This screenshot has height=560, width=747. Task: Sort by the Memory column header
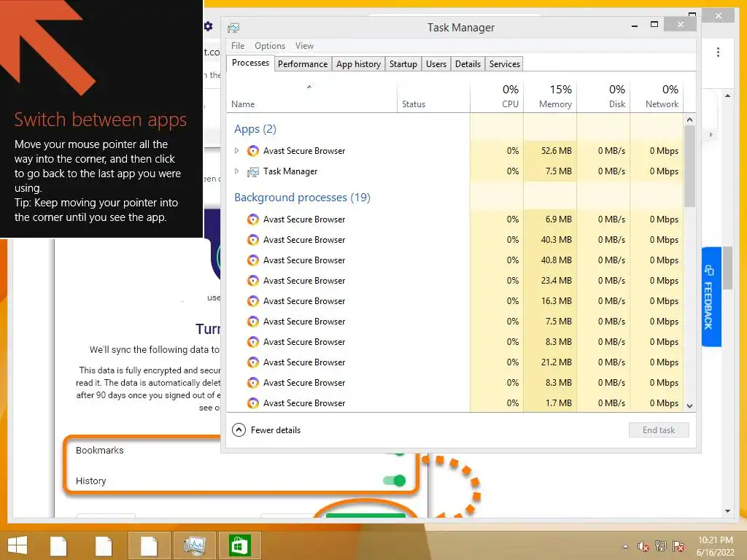(x=550, y=97)
